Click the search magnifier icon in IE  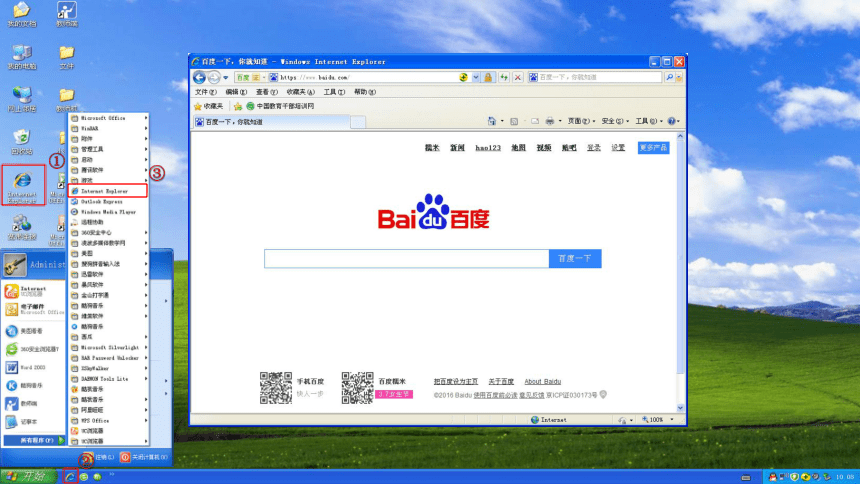tap(670, 77)
